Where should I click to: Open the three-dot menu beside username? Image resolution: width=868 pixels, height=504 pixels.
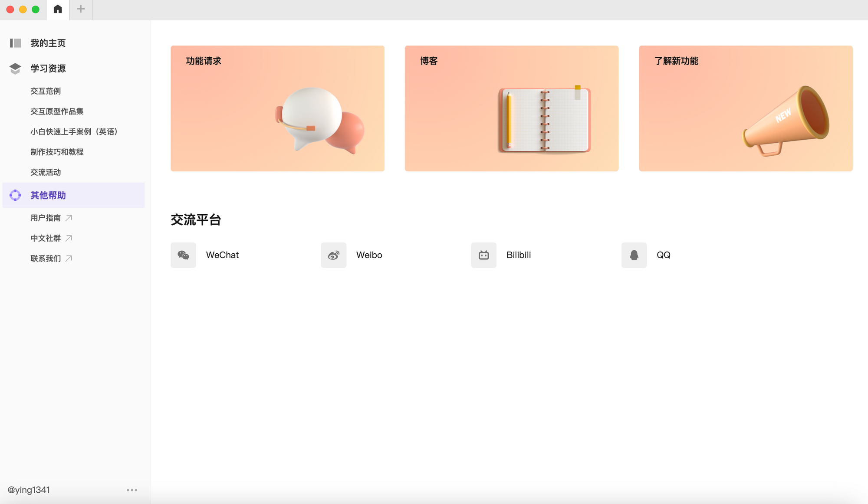pyautogui.click(x=132, y=490)
